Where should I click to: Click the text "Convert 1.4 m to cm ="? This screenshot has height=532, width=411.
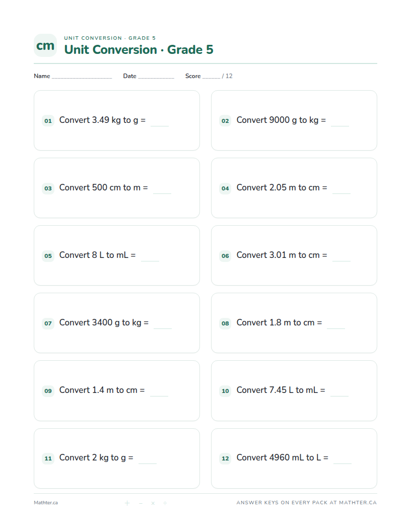click(102, 390)
